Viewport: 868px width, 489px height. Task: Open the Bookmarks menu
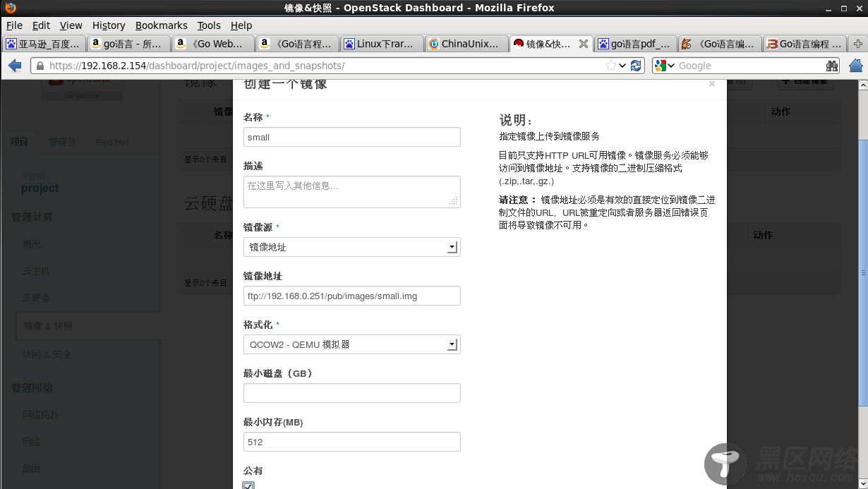click(x=161, y=25)
